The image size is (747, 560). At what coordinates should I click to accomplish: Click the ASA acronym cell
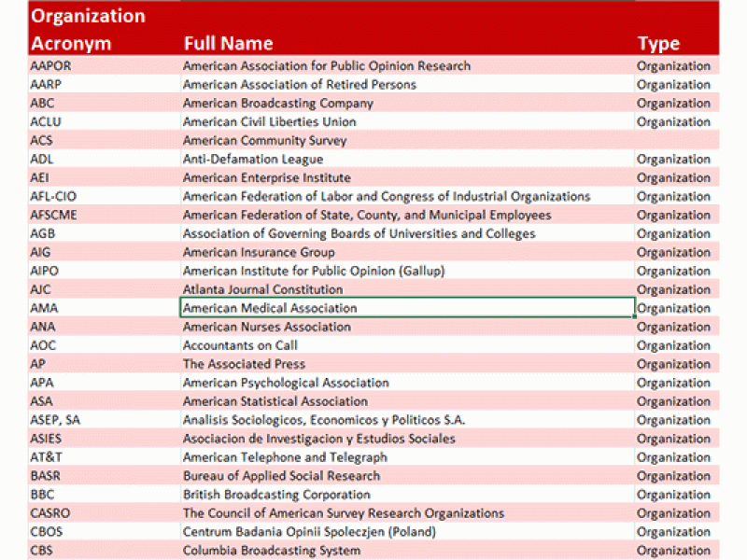point(104,401)
